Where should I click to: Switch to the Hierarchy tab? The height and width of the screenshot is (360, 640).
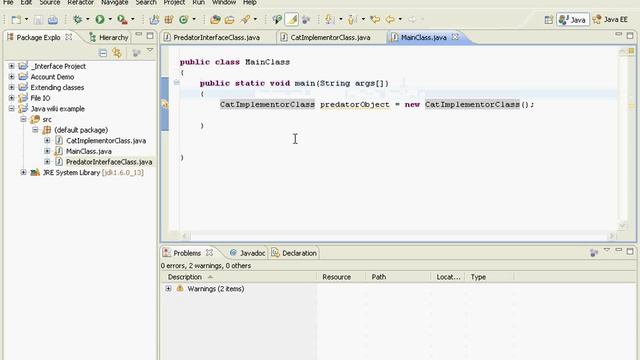tap(109, 37)
